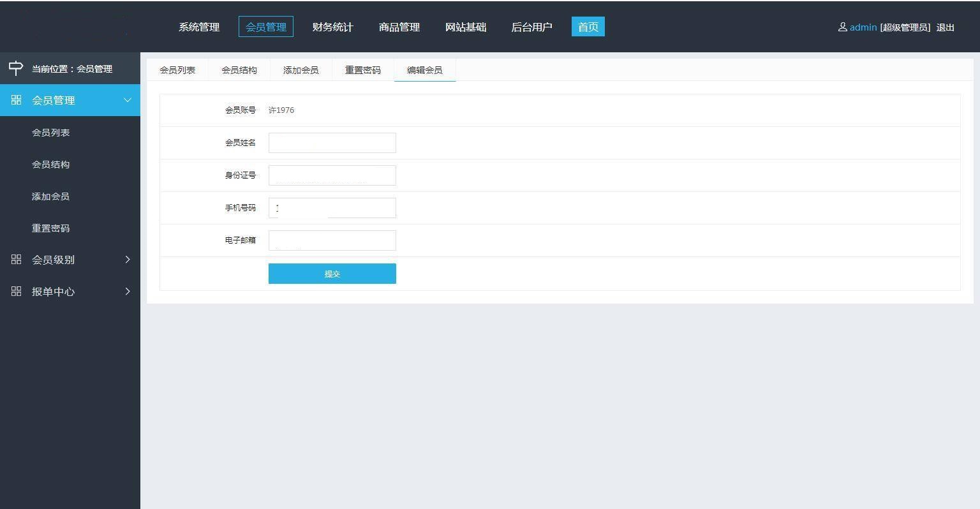Click the 退出 logout link

[945, 27]
